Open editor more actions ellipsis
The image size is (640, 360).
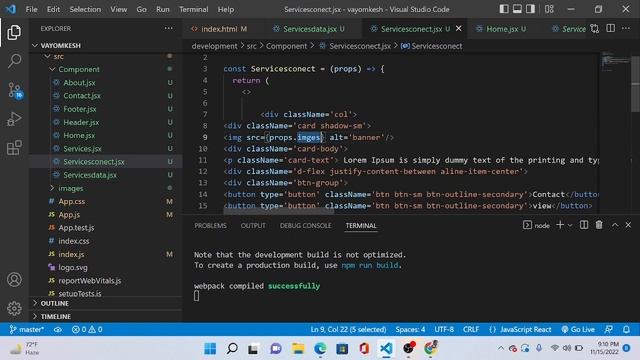626,28
